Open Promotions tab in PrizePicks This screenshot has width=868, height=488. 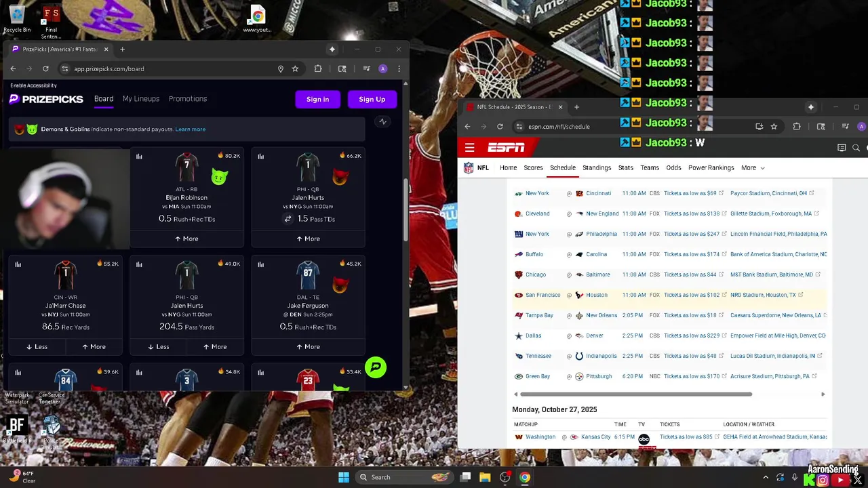(x=188, y=99)
